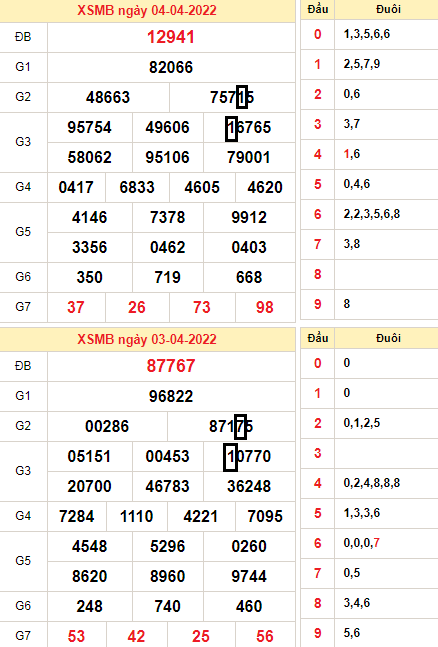The height and width of the screenshot is (647, 438).
Task: Click G7 red number 98
Action: click(x=265, y=307)
